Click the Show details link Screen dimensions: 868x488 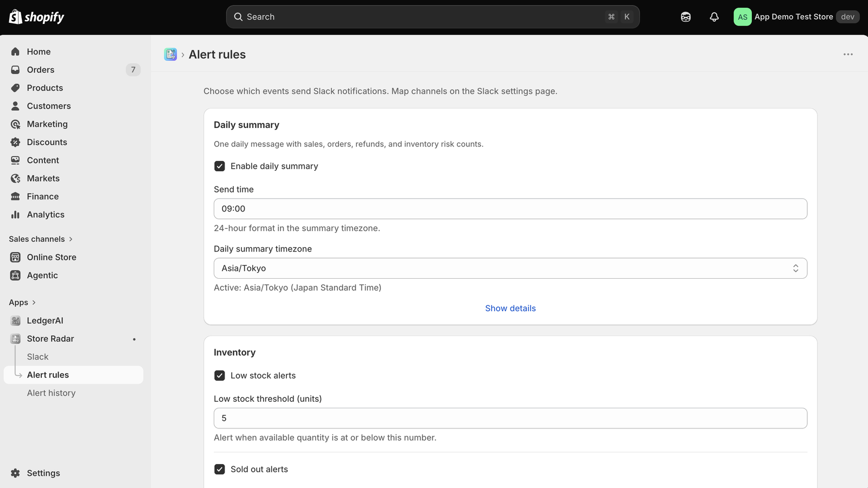click(510, 308)
